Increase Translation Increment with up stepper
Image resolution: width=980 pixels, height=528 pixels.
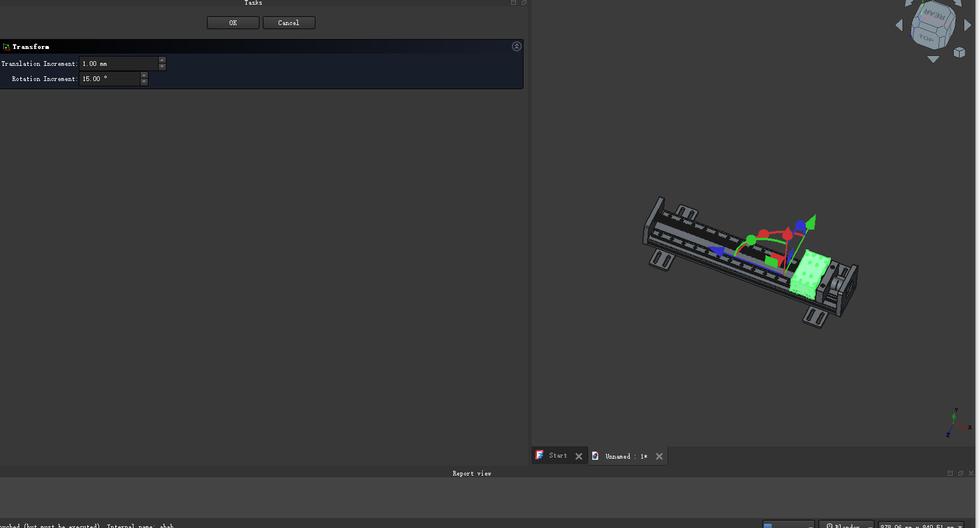[162, 60]
